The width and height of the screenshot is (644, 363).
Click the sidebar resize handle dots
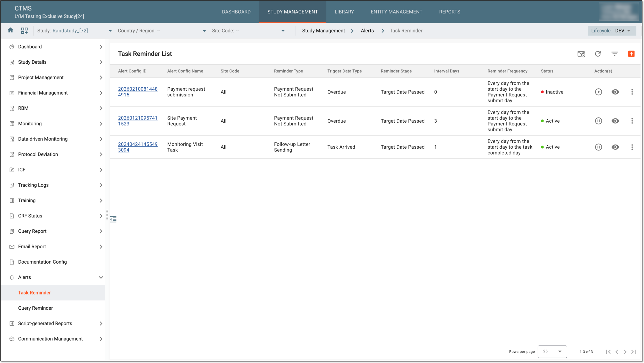pyautogui.click(x=107, y=215)
